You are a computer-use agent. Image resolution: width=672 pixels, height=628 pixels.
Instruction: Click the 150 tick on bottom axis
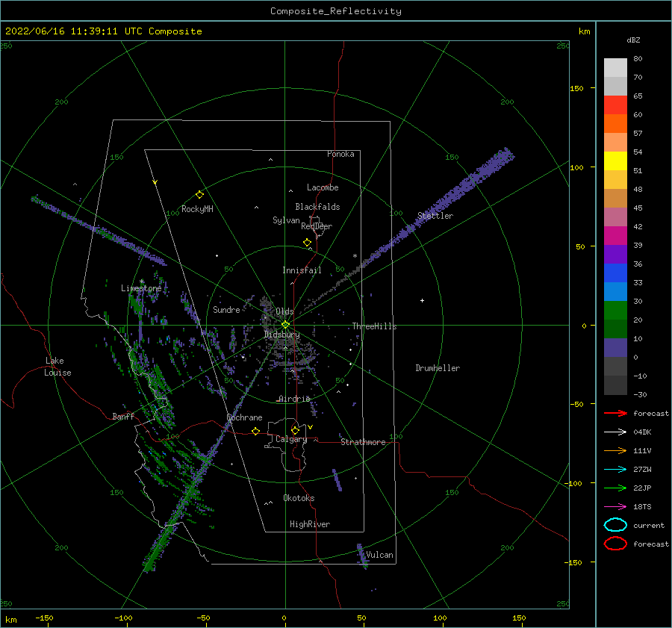(x=519, y=618)
